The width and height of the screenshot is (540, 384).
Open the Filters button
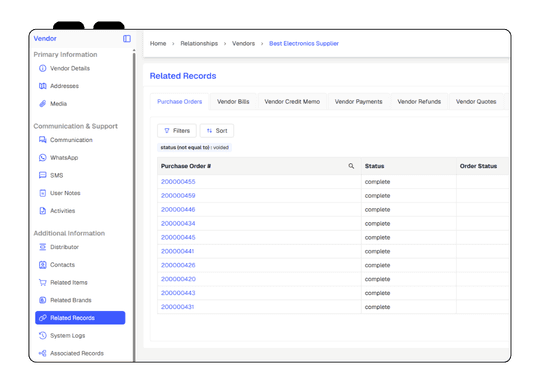tap(177, 131)
